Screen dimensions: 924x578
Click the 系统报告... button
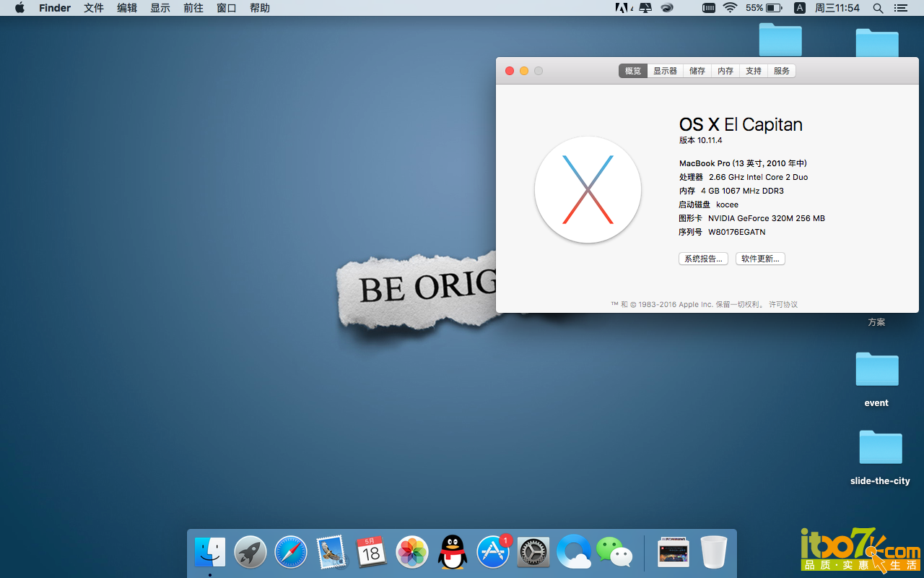(x=703, y=259)
